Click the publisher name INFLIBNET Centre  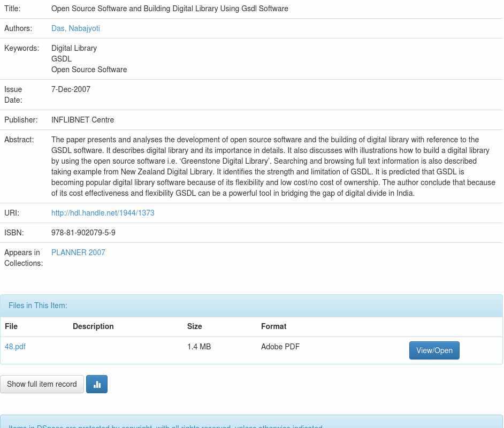82,120
